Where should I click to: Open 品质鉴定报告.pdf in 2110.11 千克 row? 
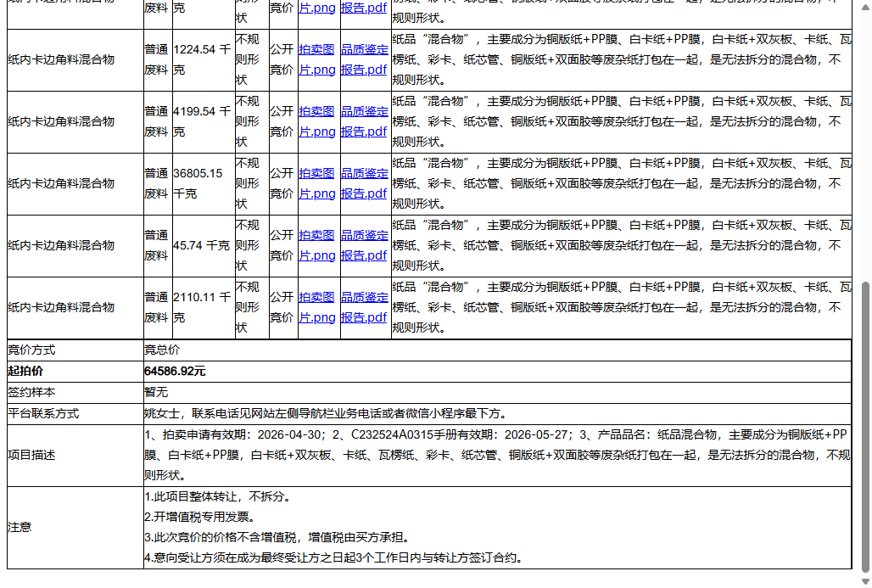364,307
